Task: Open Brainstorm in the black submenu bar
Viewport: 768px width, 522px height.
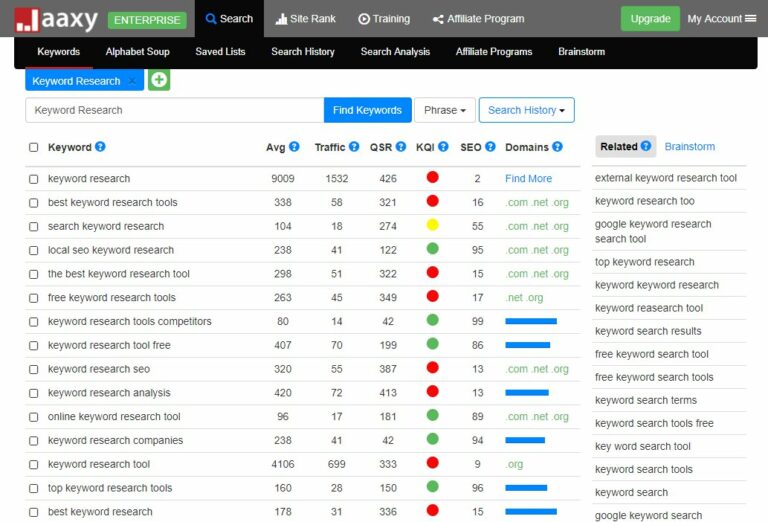Action: coord(581,51)
